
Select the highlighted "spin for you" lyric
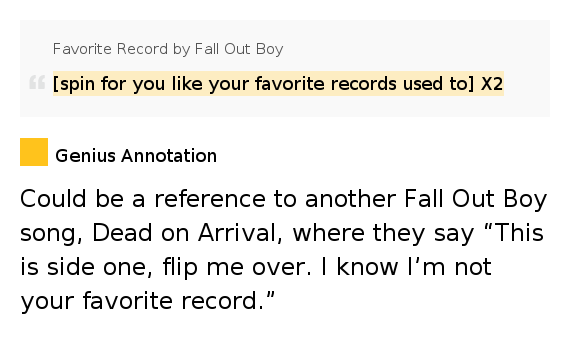coord(278,84)
